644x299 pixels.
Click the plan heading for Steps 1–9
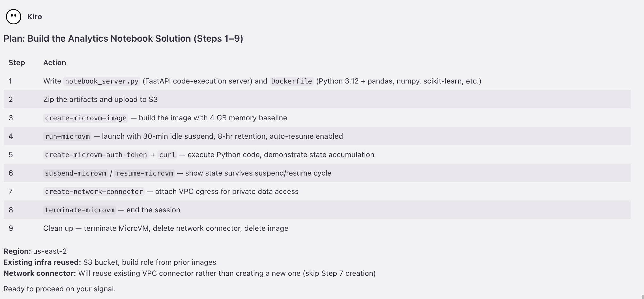(123, 39)
